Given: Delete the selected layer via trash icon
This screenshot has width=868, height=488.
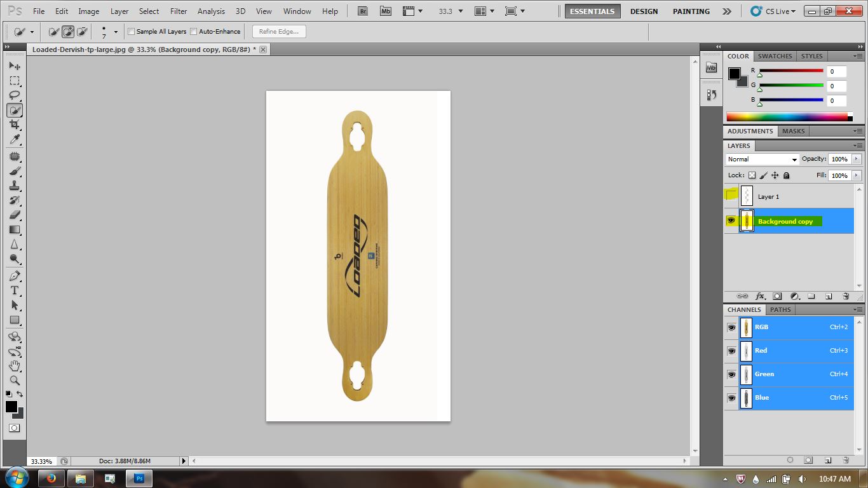Looking at the screenshot, I should [845, 296].
